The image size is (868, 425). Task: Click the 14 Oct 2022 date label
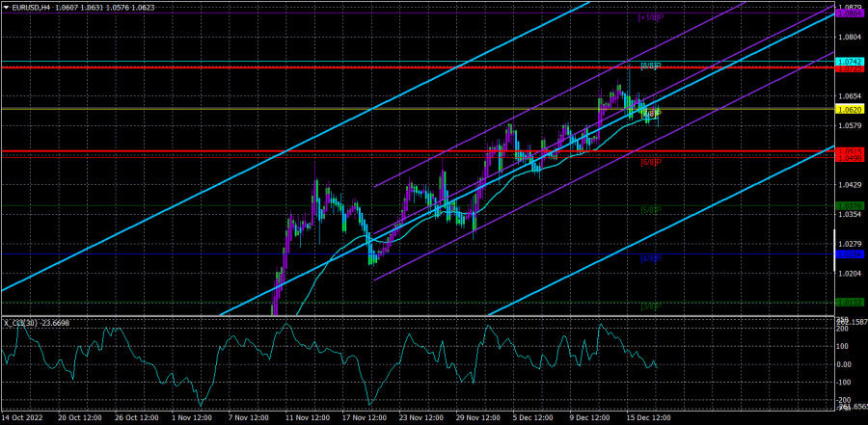[x=23, y=416]
